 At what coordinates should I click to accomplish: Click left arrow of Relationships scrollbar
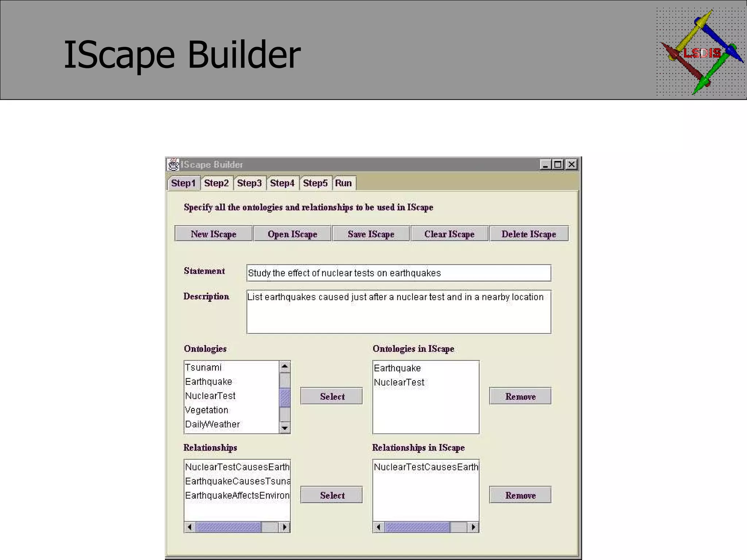point(190,527)
